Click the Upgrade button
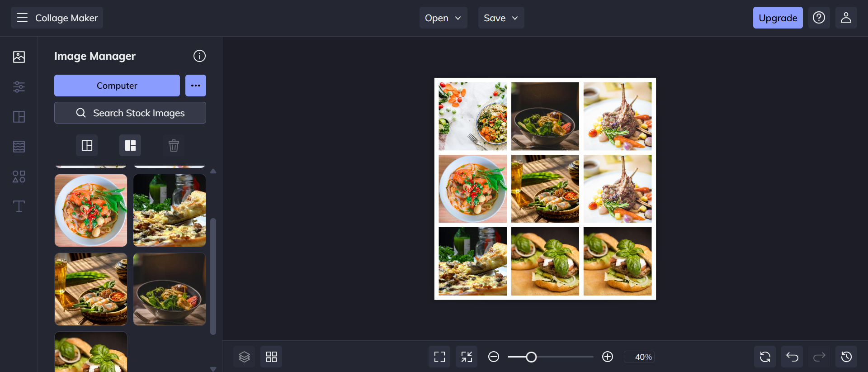868x372 pixels. click(778, 18)
